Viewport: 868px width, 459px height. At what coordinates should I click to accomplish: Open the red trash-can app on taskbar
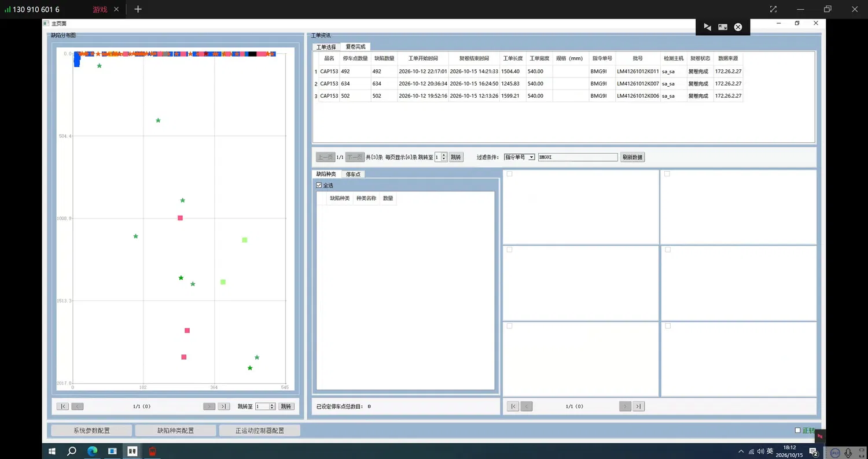point(153,451)
